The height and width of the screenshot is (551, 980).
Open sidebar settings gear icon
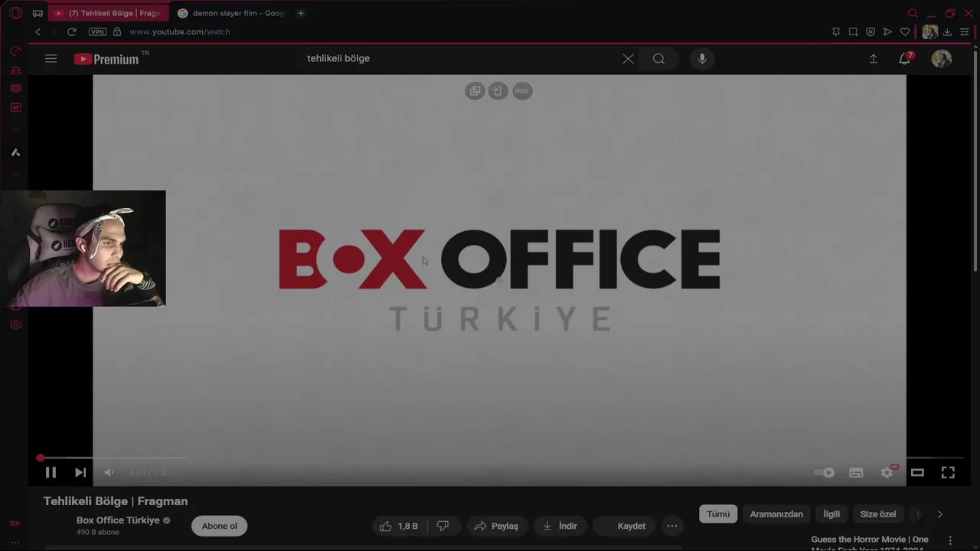[15, 324]
